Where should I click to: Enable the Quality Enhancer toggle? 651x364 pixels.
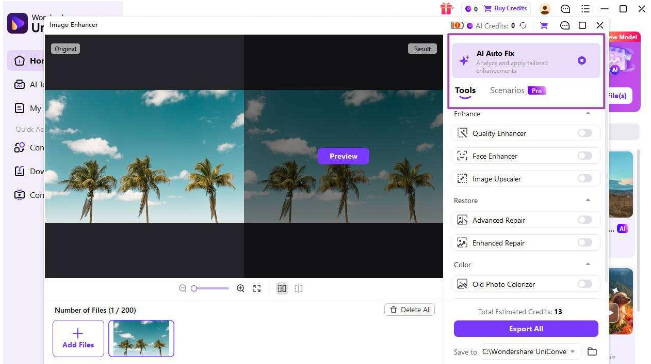(585, 133)
